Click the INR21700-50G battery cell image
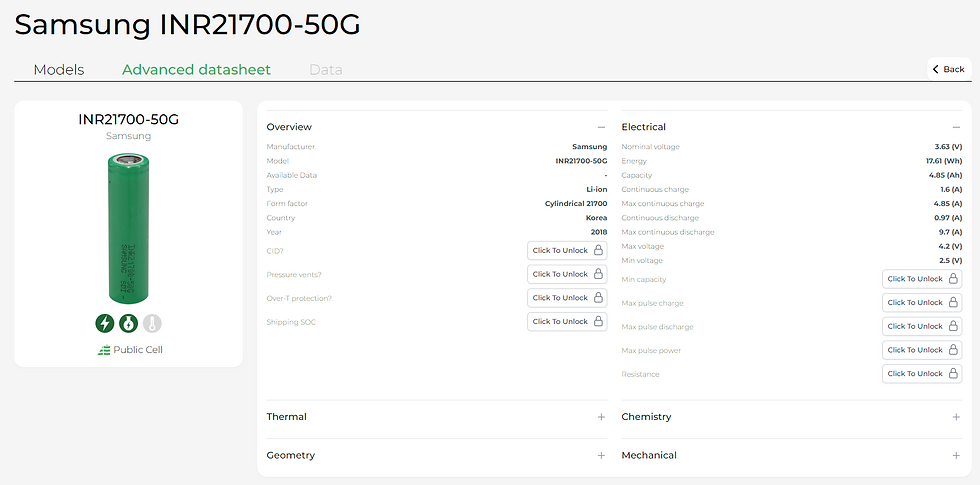This screenshot has width=980, height=485. (x=128, y=229)
